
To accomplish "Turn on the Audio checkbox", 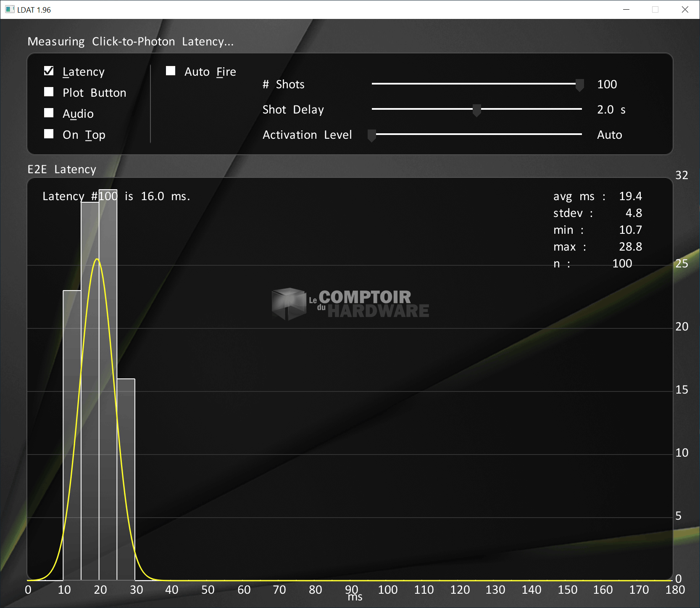I will [x=49, y=113].
